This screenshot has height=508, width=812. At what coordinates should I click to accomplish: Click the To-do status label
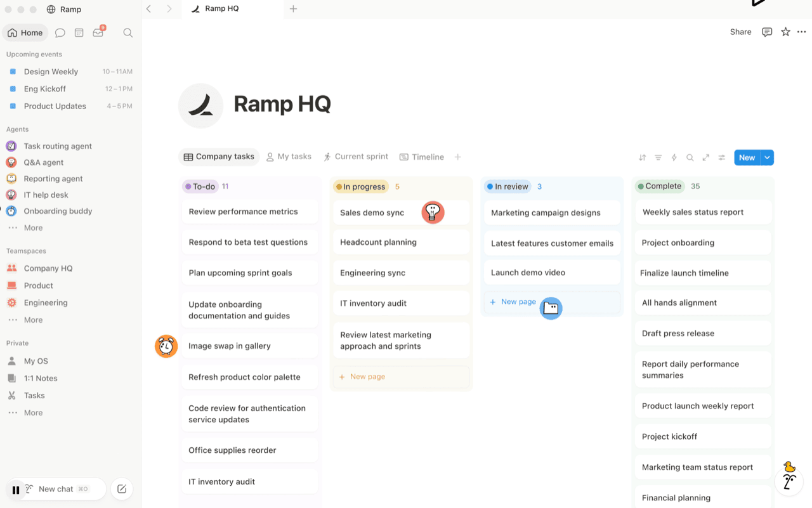point(200,186)
